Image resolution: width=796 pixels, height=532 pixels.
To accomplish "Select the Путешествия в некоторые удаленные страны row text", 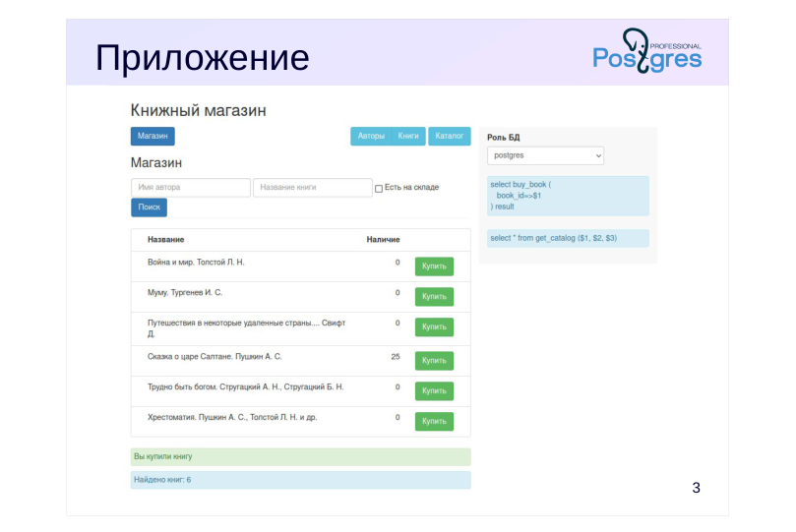I will [x=247, y=328].
